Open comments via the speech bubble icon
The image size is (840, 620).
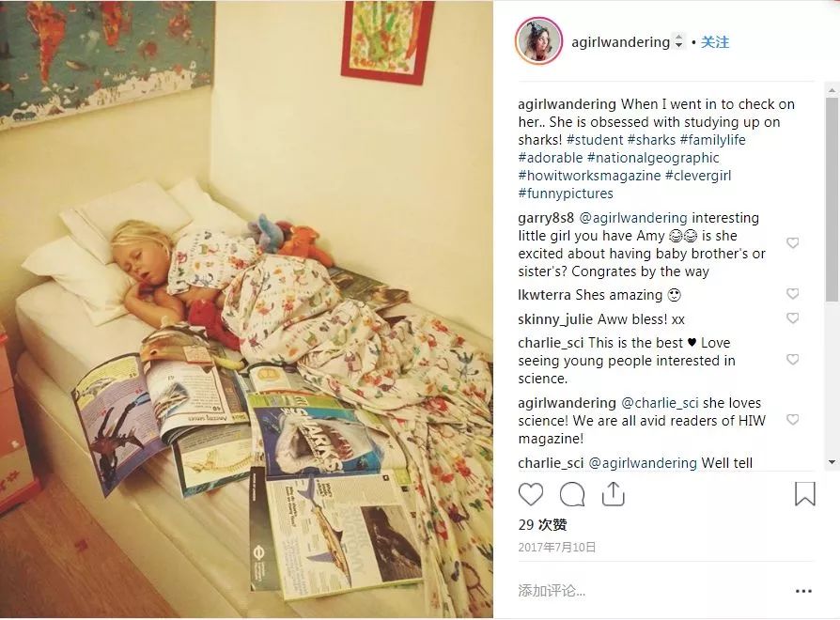coord(572,494)
